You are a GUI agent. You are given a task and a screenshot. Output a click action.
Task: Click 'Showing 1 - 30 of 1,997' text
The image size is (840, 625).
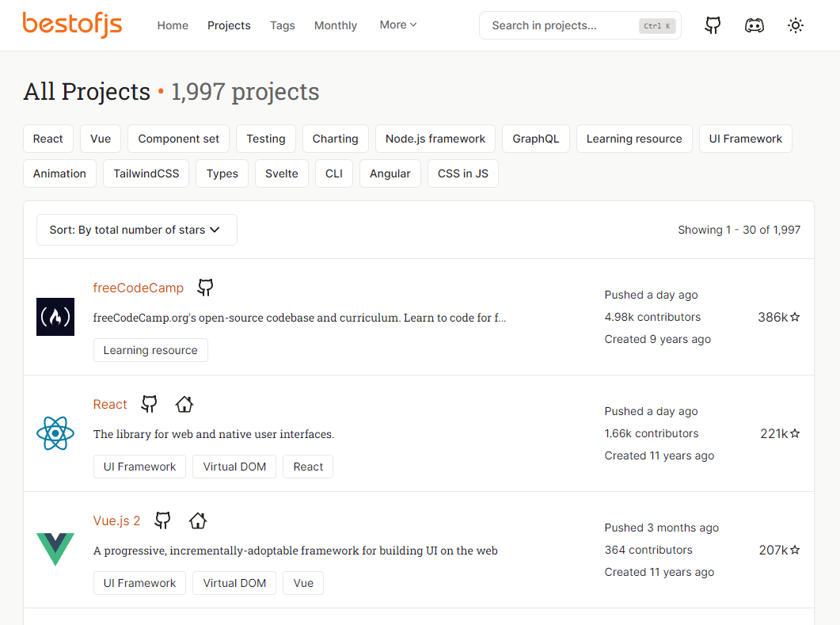[739, 230]
